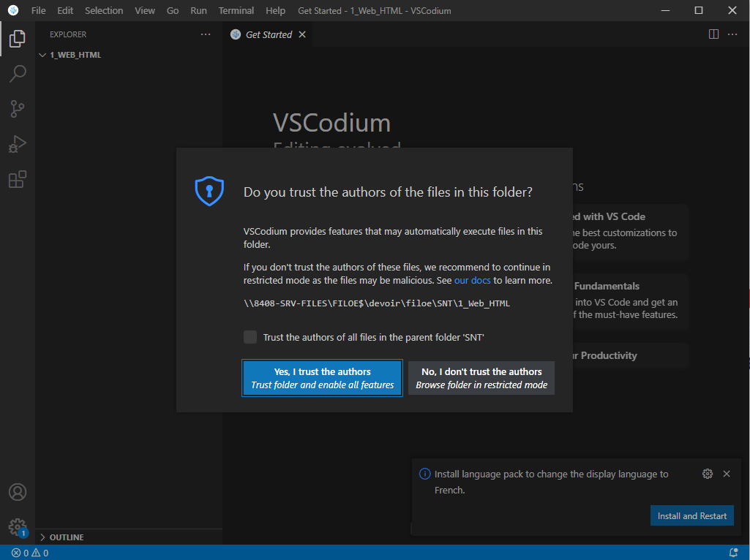Split the editor to the right
750x560 pixels.
(713, 34)
